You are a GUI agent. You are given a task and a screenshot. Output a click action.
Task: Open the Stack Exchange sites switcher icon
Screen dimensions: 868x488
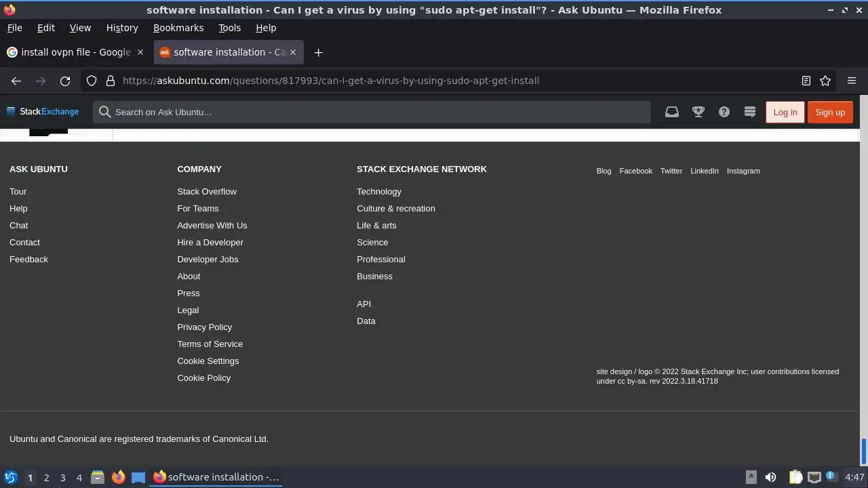click(x=750, y=112)
